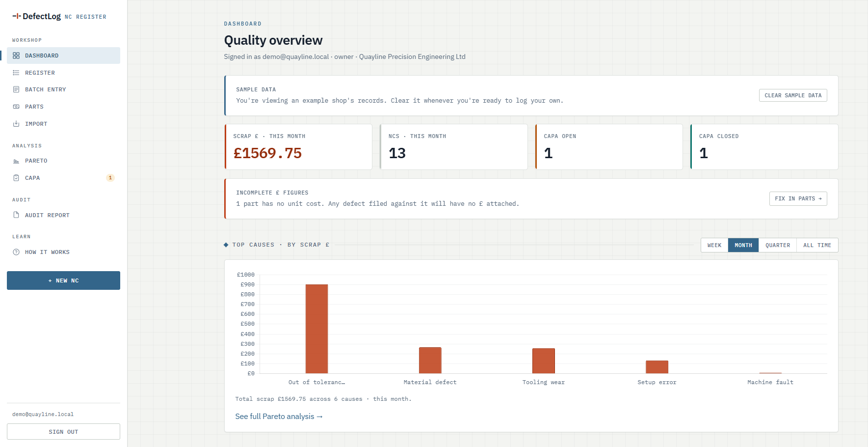Click the Out of toleranc… axis label
Image resolution: width=868 pixels, height=447 pixels.
pos(316,382)
